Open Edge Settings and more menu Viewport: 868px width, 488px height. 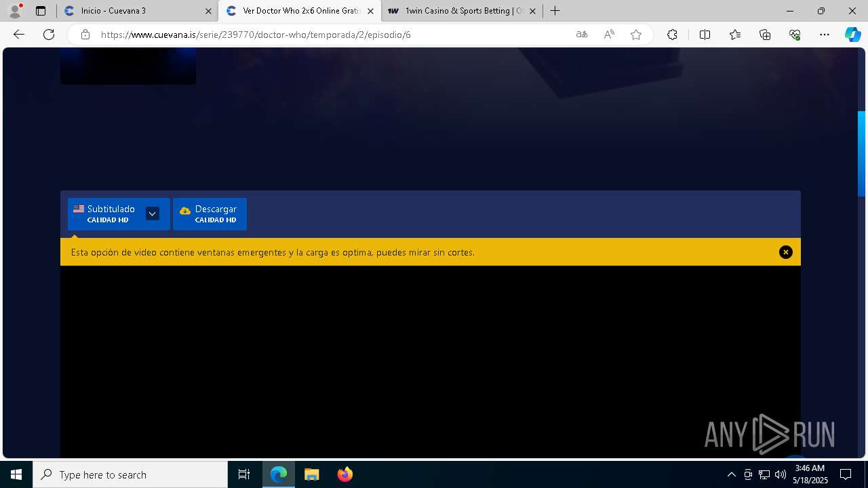[x=825, y=35]
